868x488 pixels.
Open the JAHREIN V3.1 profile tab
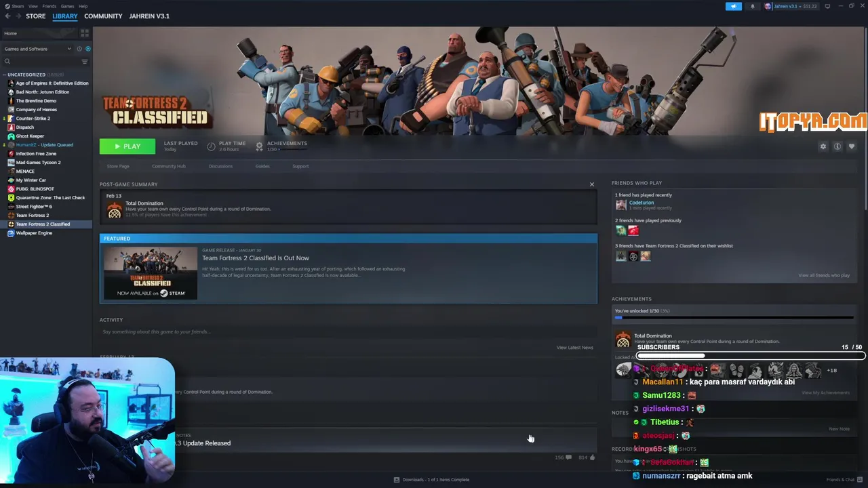[149, 16]
